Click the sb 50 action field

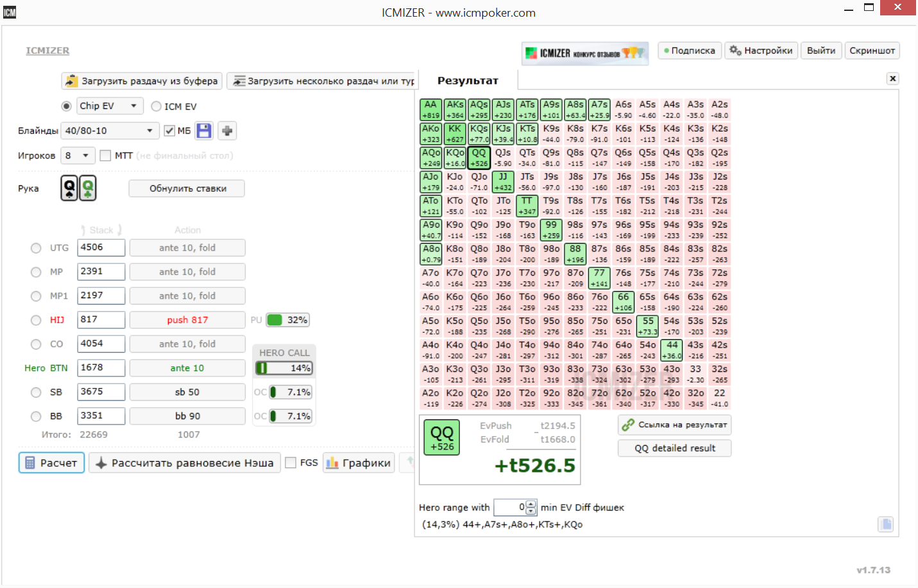187,392
